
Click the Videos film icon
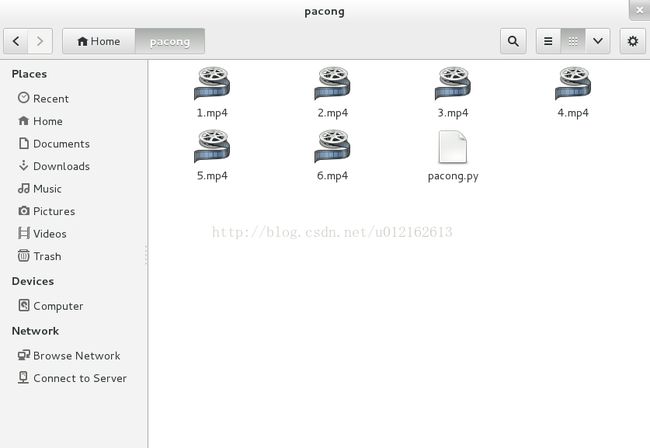24,233
